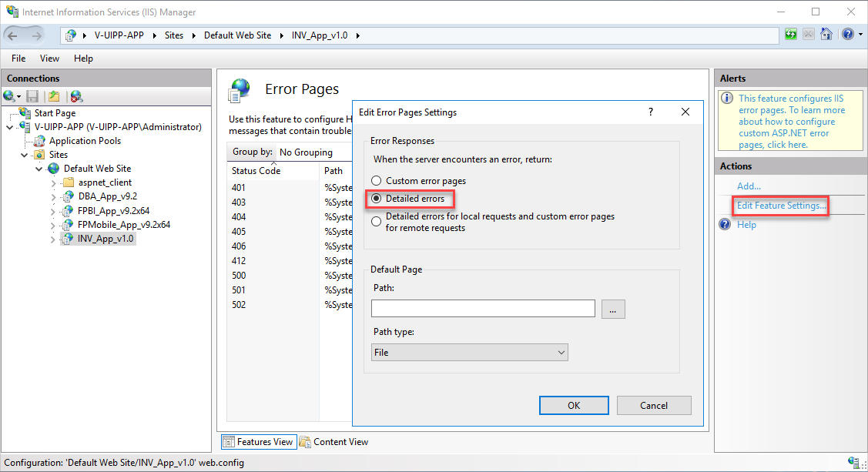Select Default Web Site in the tree
The image size is (868, 472).
97,168
